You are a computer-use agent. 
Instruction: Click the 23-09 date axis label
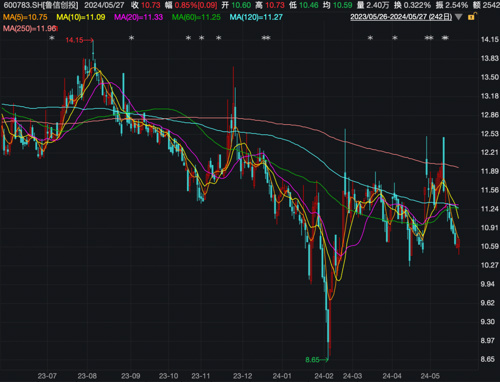131,376
